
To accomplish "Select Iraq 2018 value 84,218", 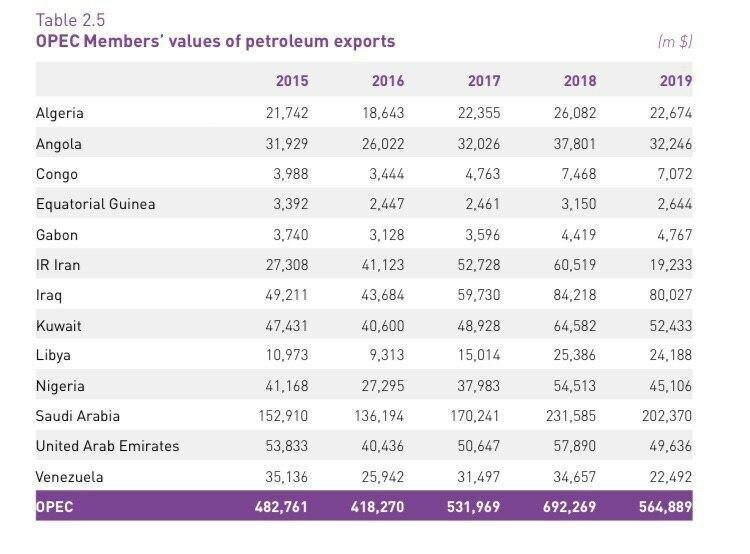I will 575,295.
